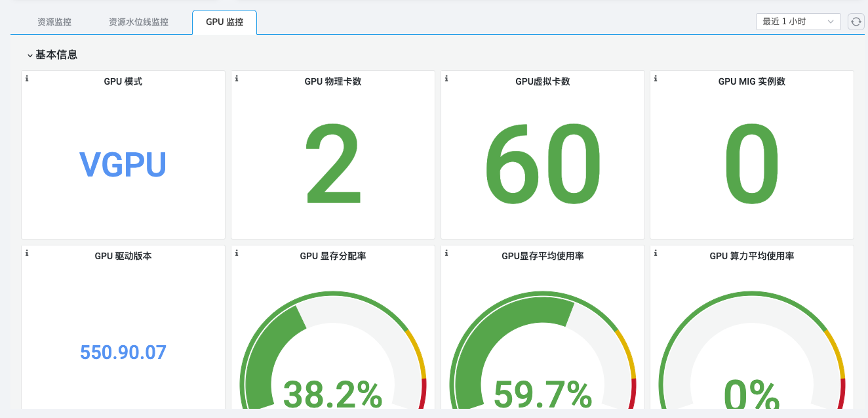868x418 pixels.
Task: Select the GPU 监控 tab
Action: coord(224,22)
